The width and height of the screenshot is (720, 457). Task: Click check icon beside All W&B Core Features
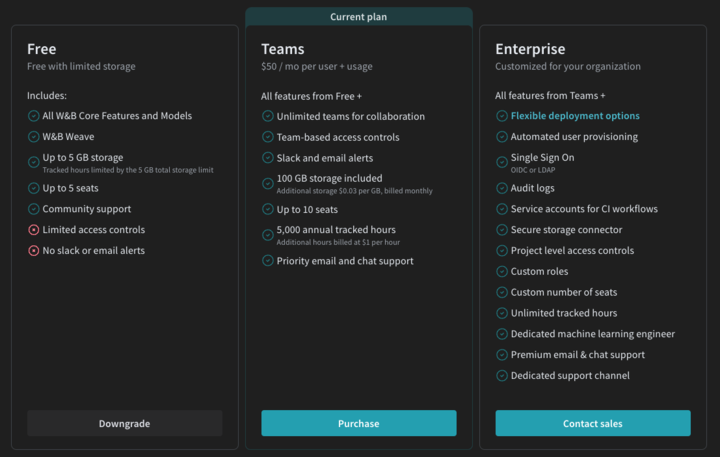(34, 116)
